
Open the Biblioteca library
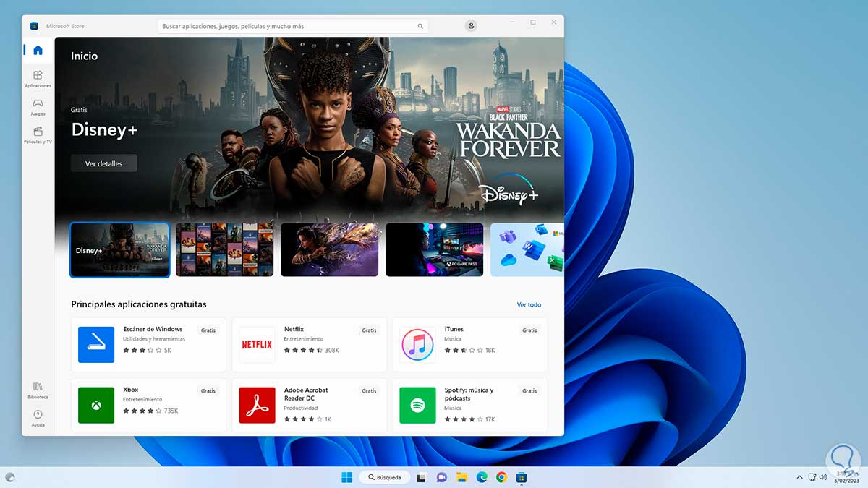(38, 390)
